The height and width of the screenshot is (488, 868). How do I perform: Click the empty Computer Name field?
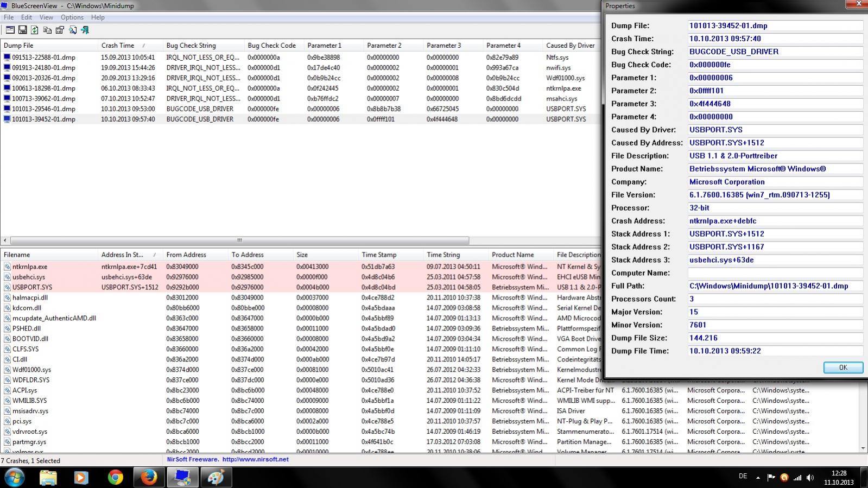pyautogui.click(x=775, y=273)
